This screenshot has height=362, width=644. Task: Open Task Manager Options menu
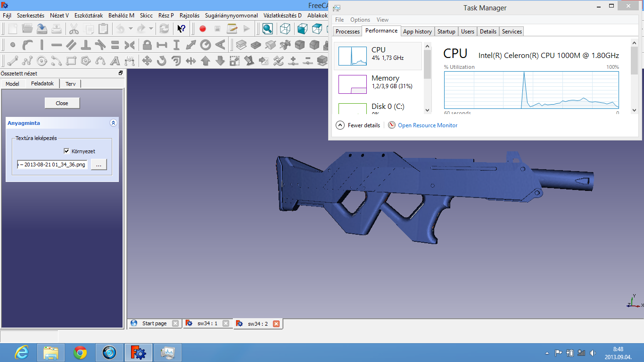(360, 20)
